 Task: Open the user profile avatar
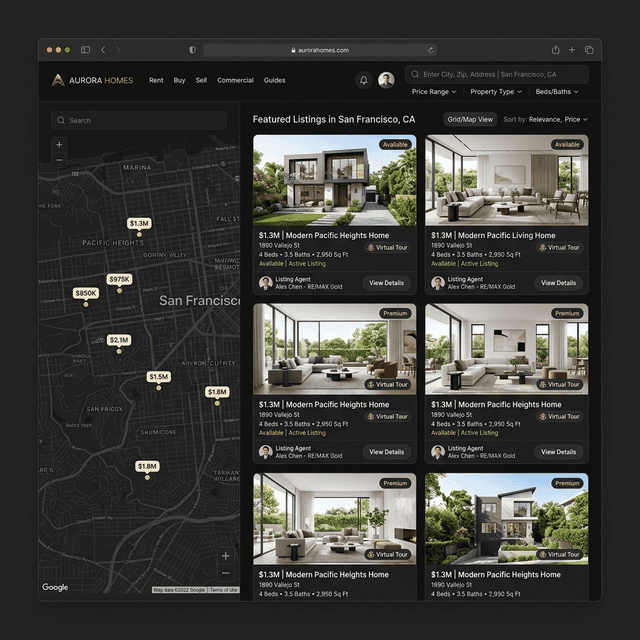(x=386, y=80)
